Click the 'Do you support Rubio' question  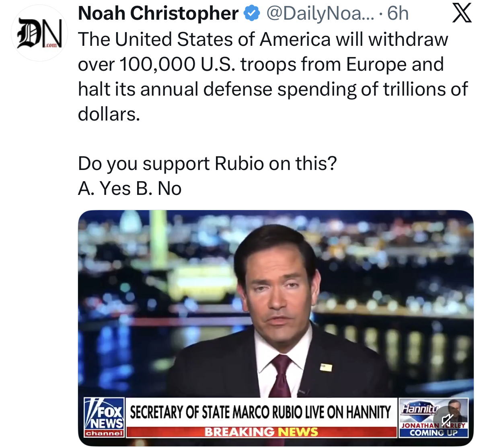(208, 164)
